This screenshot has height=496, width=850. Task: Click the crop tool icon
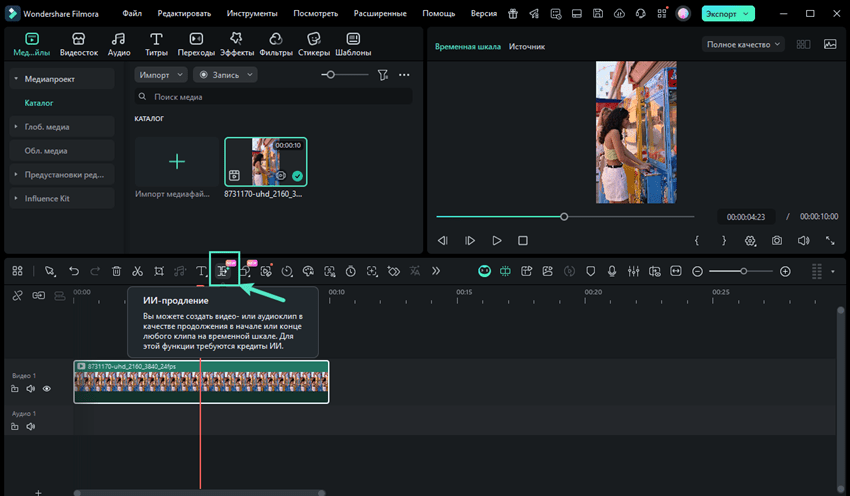pos(159,271)
